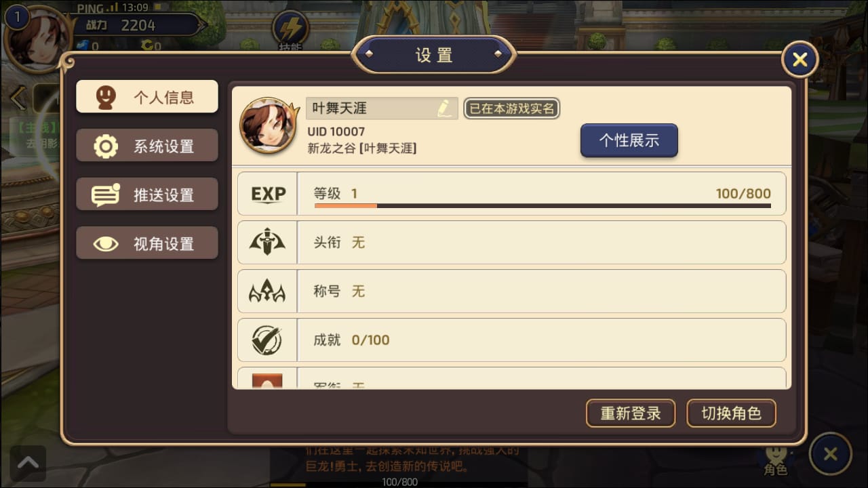Screen dimensions: 868x488
Task: Click the lightning 技能 skill icon
Action: click(291, 28)
